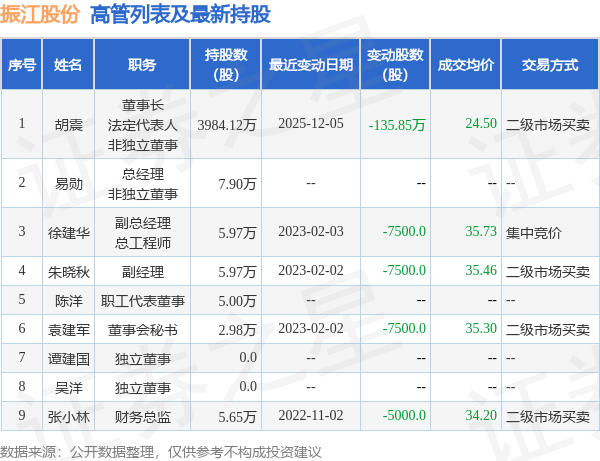The height and width of the screenshot is (461, 600).
Task: Click the date 2023-02-03
Action: (x=311, y=231)
